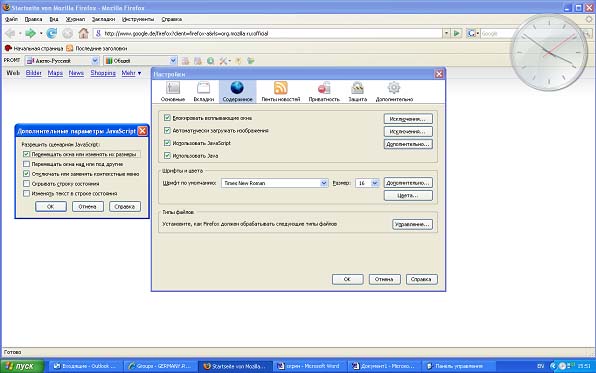Viewport: 596px width, 373px height.
Task: Click the green Forward arrow button
Action: point(30,33)
